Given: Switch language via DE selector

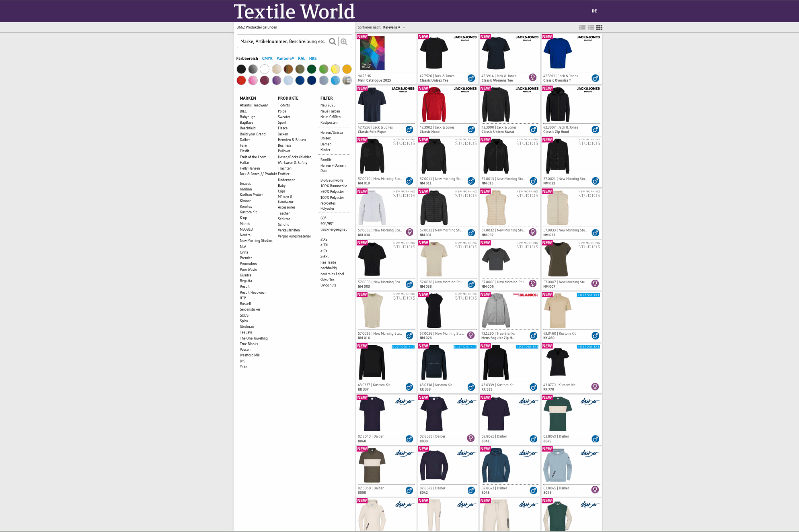Looking at the screenshot, I should click(594, 11).
